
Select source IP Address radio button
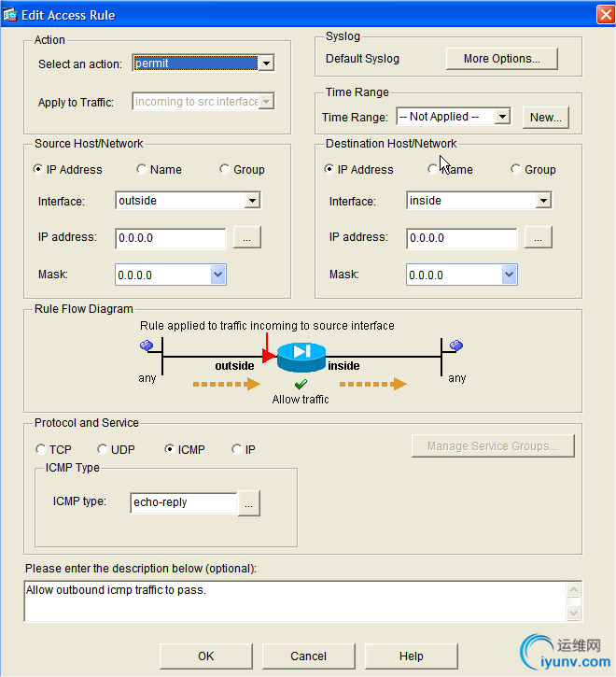(38, 169)
